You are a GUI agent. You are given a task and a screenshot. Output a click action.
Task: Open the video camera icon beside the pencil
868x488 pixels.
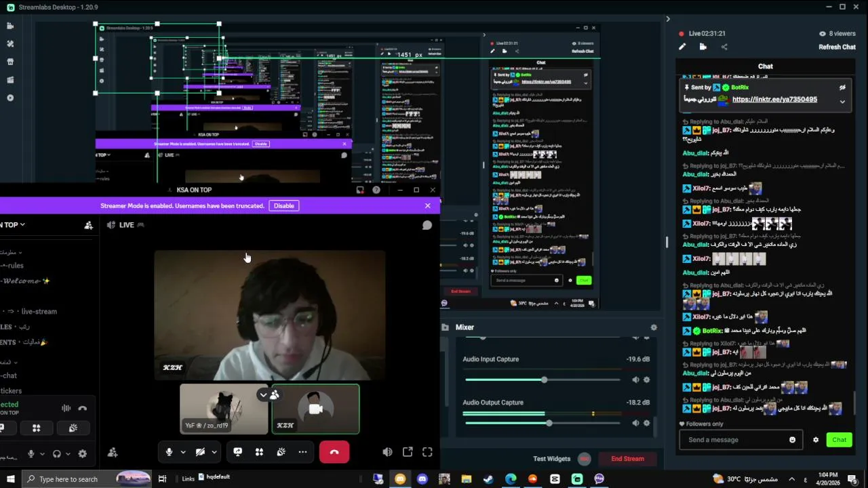coord(703,47)
